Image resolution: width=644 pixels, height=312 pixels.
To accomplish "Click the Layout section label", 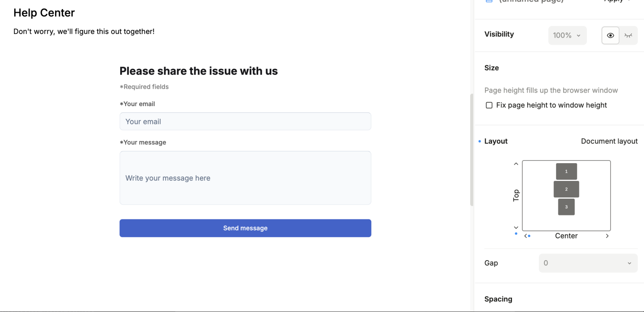I will click(496, 141).
